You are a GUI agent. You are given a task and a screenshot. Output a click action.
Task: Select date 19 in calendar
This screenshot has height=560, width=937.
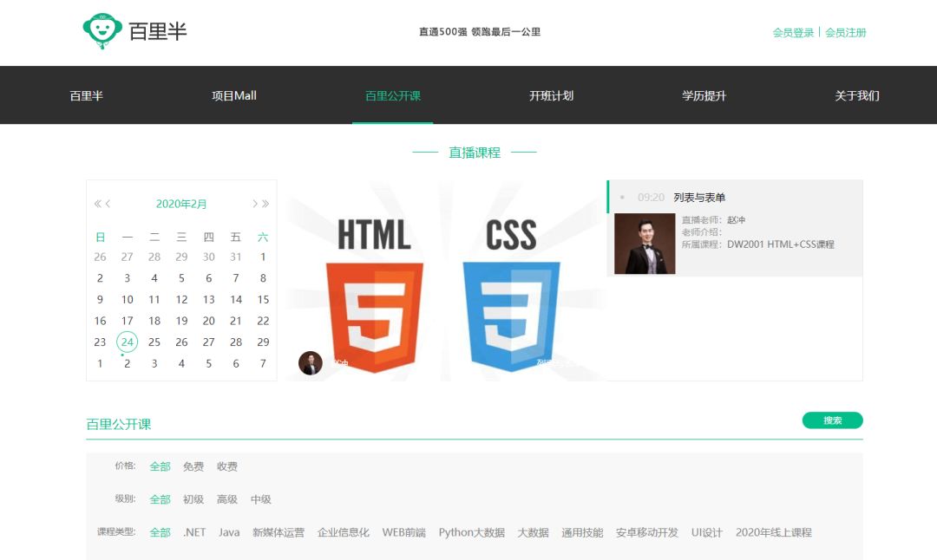(181, 321)
